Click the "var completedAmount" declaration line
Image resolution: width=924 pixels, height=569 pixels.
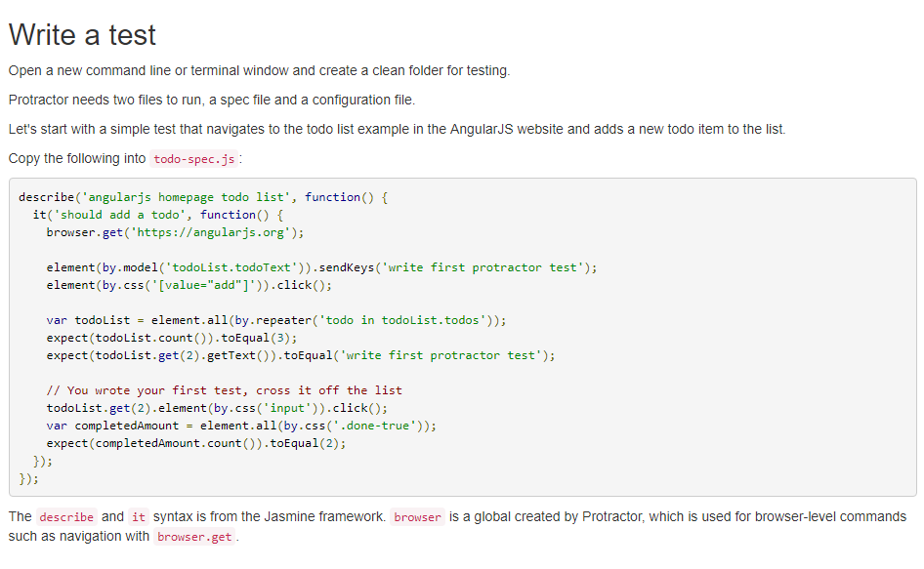pos(241,426)
